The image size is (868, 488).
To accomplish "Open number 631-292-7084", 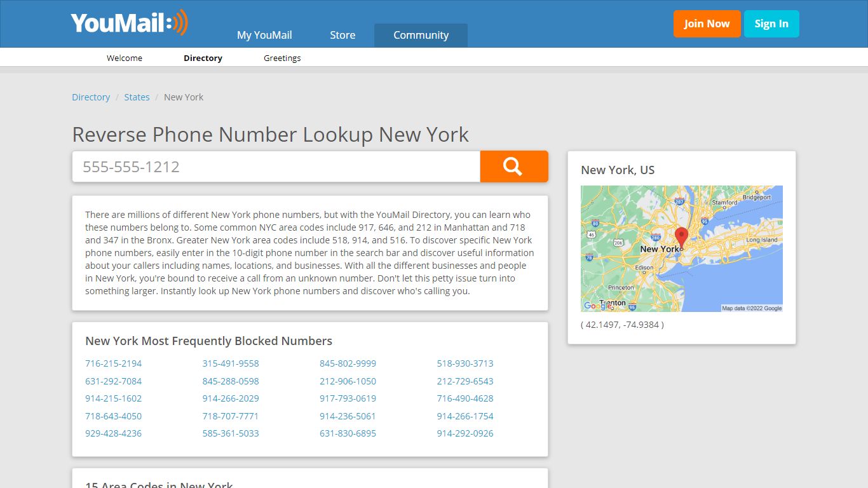I will pyautogui.click(x=113, y=381).
